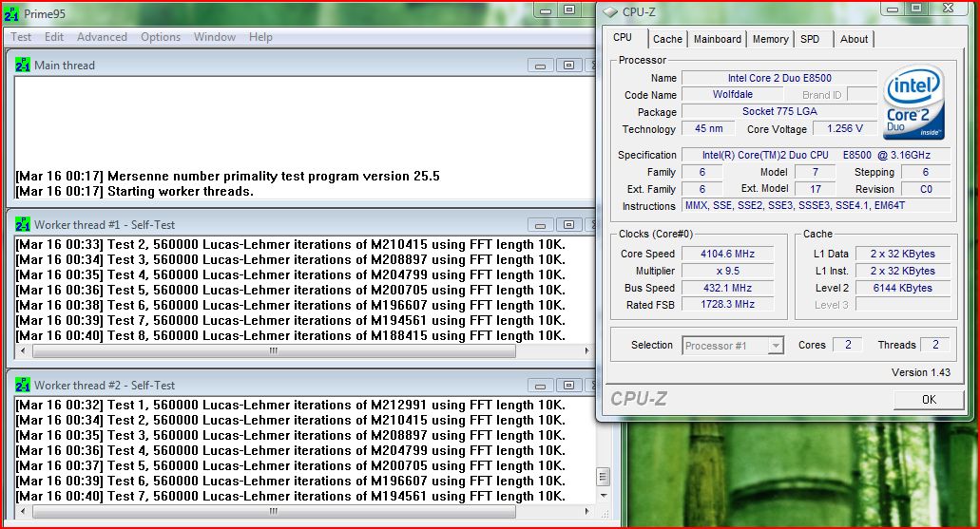This screenshot has width=980, height=529.
Task: Select the CPU tab in CPU-Z
Action: pos(623,37)
